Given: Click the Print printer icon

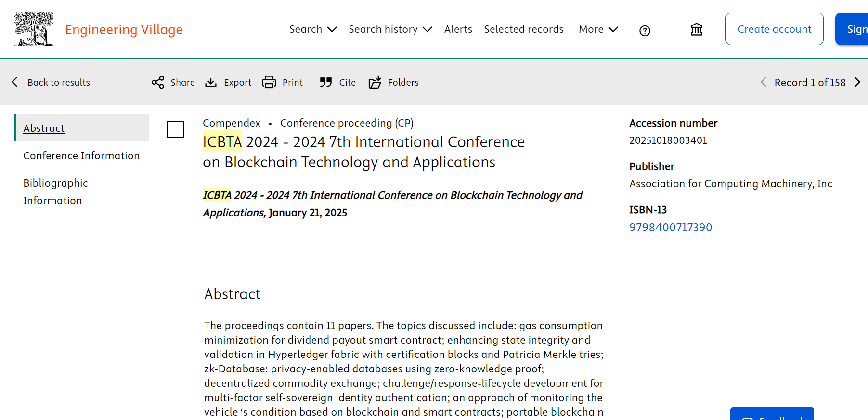Looking at the screenshot, I should (x=269, y=82).
